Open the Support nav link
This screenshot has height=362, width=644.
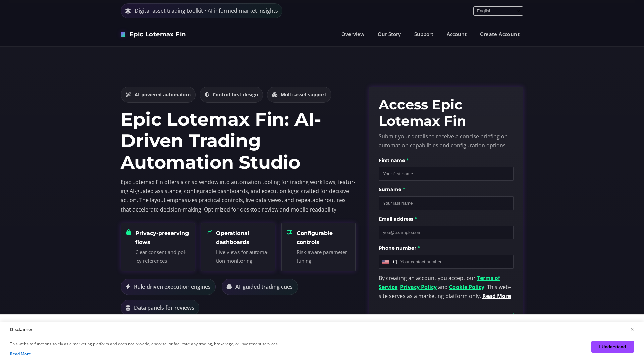[424, 34]
